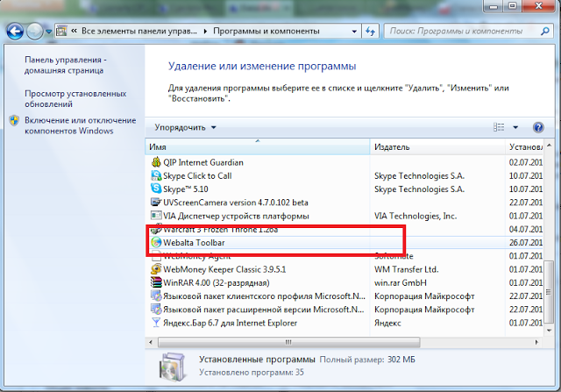Select Языковой пакет клиентского профиля Microsoft.N...
The width and height of the screenshot is (561, 392).
pos(264,296)
